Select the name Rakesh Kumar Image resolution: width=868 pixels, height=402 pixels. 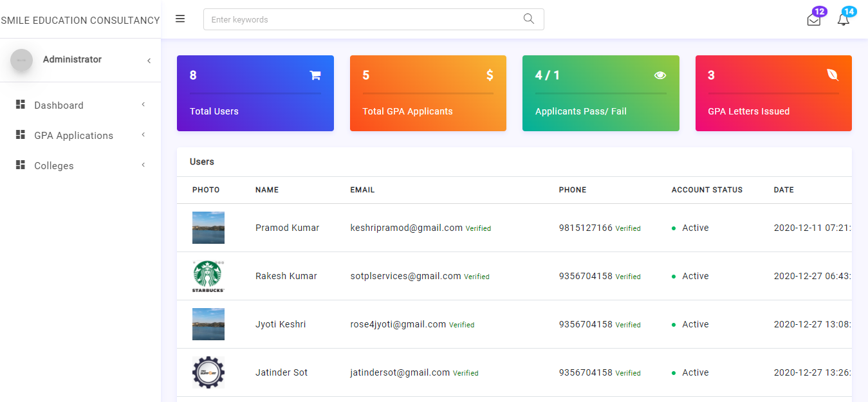tap(286, 276)
